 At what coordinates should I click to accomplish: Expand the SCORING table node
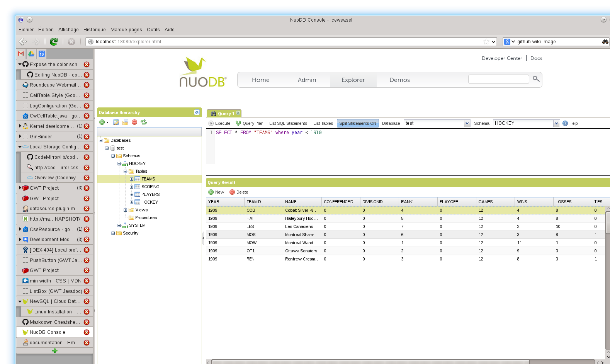(x=131, y=187)
